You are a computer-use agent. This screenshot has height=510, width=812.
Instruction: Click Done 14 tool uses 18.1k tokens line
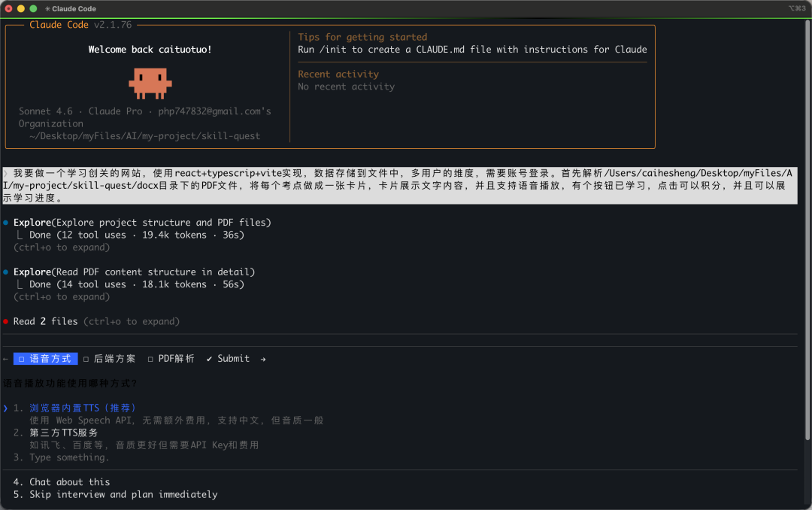pos(137,284)
